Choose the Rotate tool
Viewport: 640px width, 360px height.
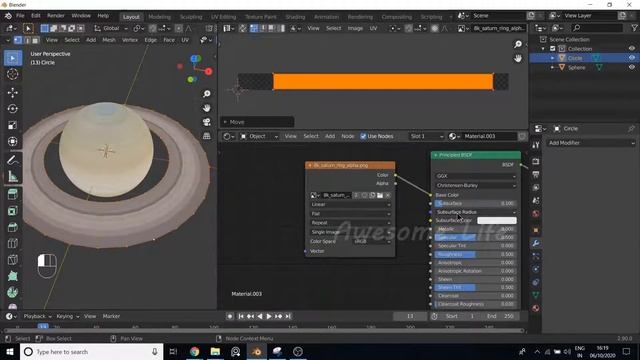pyautogui.click(x=13, y=109)
